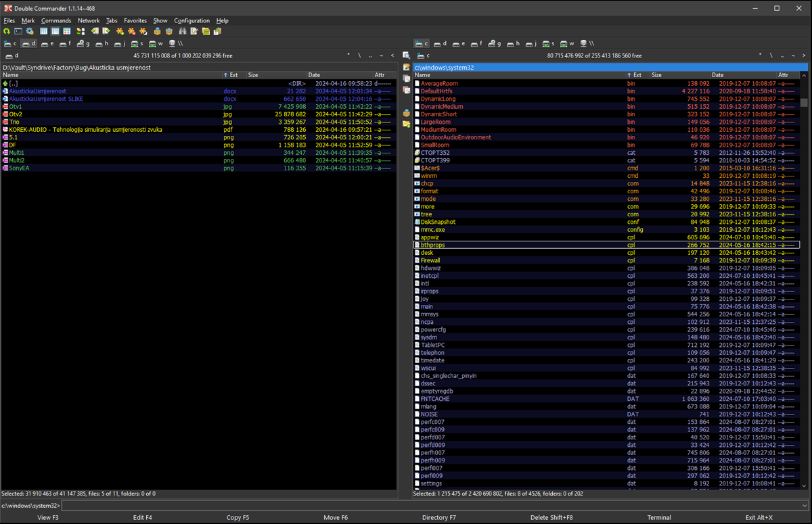Click the edit pencil icon in the middle toolbar
Viewport: 812px width, 524px height.
[406, 67]
